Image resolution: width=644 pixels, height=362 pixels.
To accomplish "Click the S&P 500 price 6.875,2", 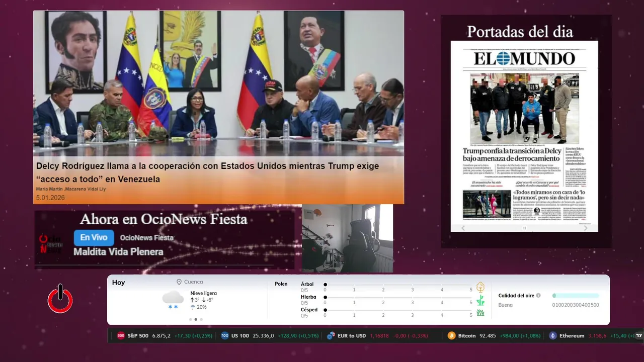I will [x=161, y=336].
